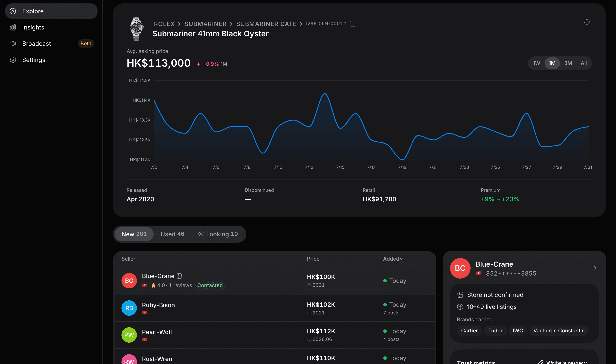Image resolution: width=616 pixels, height=364 pixels.
Task: Copy the reference number 126610LN-0001
Action: 352,24
